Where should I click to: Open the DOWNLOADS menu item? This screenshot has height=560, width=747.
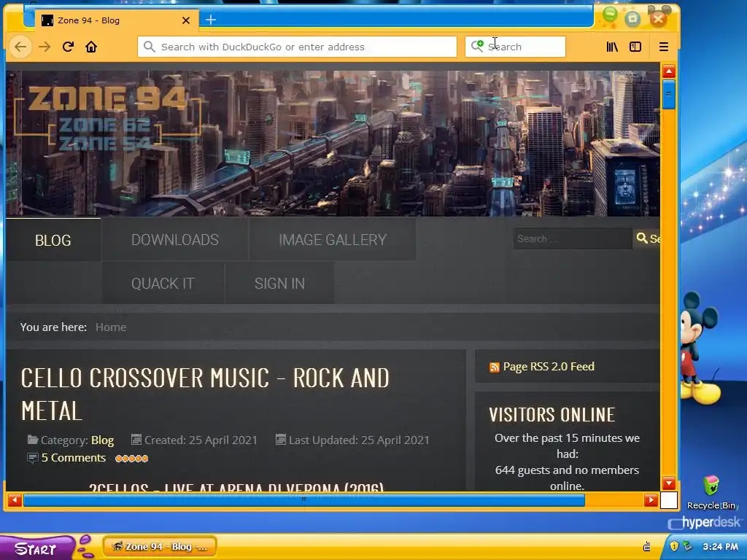point(175,239)
